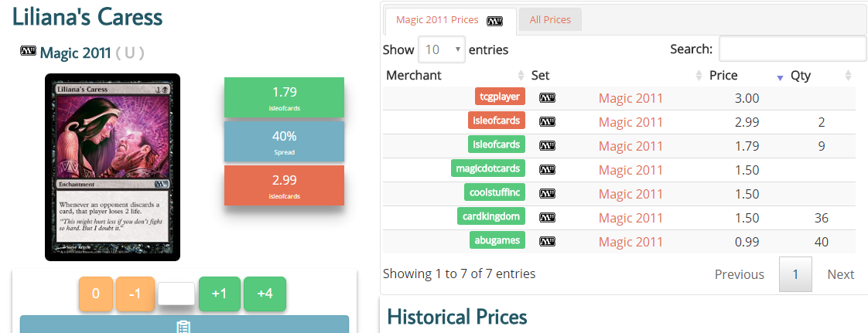868x333 pixels.
Task: Click the Liliana's Caress card image
Action: 112,167
